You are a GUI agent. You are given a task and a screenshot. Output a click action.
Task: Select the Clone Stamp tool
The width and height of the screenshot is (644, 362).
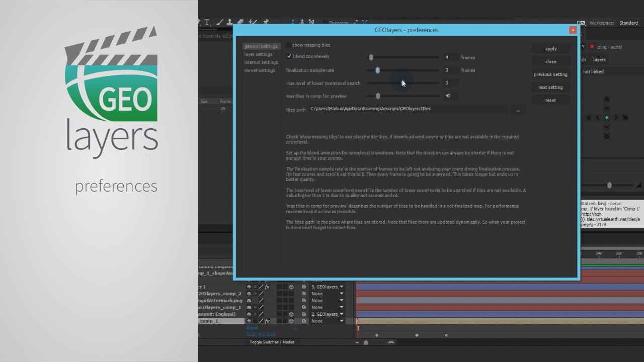pyautogui.click(x=229, y=22)
